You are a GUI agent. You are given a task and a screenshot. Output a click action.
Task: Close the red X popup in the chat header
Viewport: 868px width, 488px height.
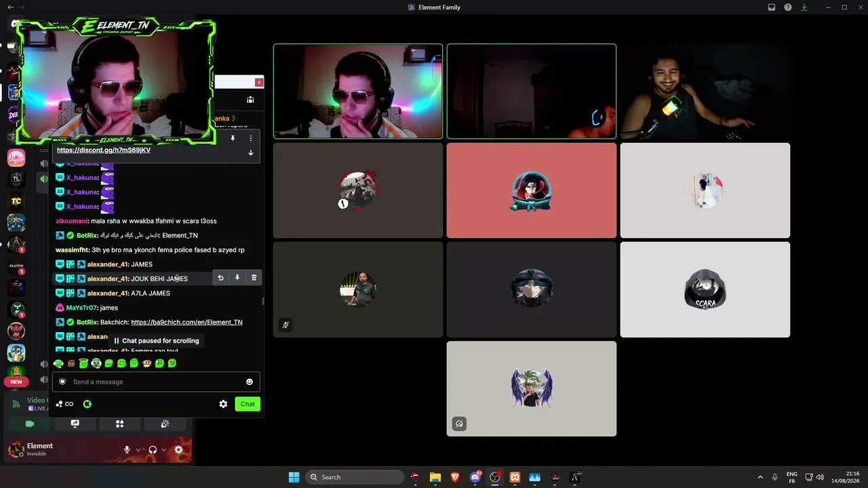coord(259,83)
